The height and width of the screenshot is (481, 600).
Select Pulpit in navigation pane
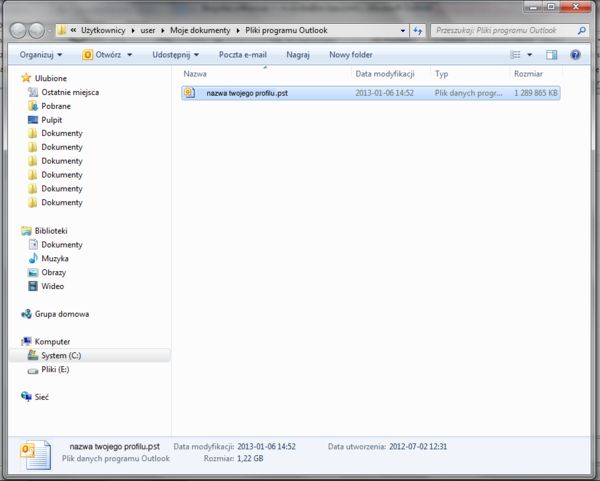point(52,120)
